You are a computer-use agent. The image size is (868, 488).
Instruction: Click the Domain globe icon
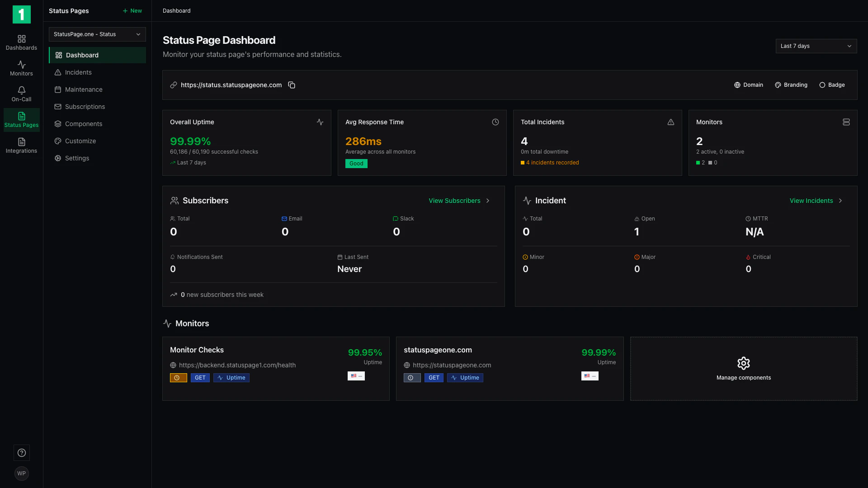738,85
